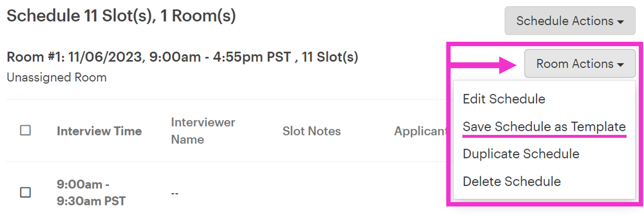Click the Room #1 heading text
The width and height of the screenshot is (644, 223).
tap(182, 57)
